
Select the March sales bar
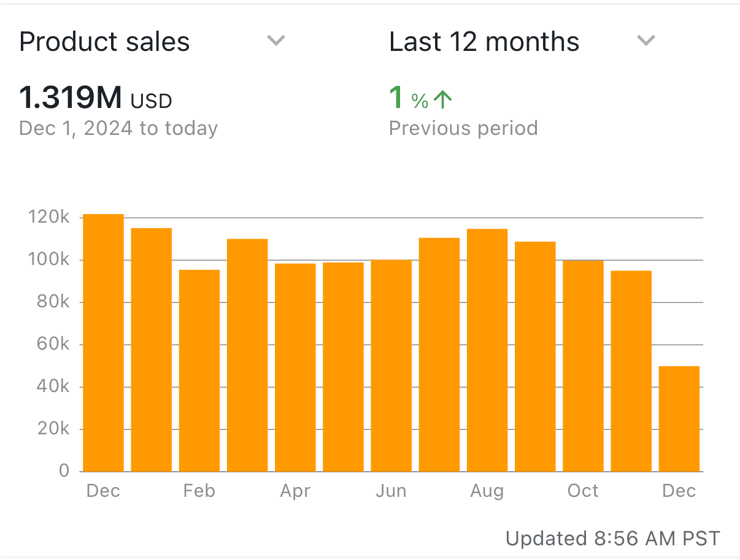coord(247,355)
